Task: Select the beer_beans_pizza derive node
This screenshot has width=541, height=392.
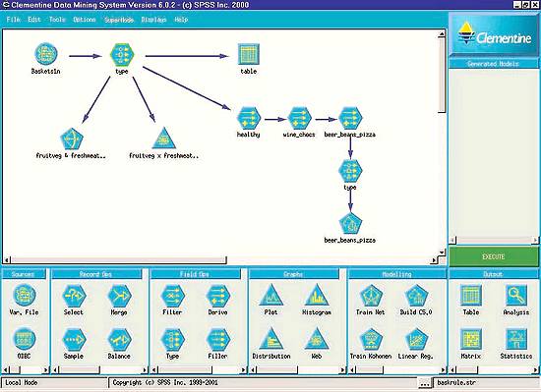Action: click(350, 118)
